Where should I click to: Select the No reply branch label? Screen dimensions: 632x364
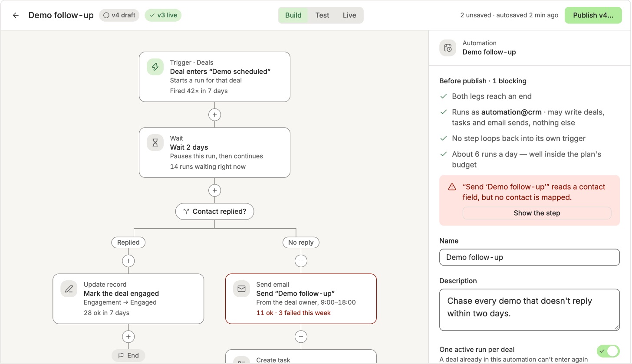pos(301,243)
